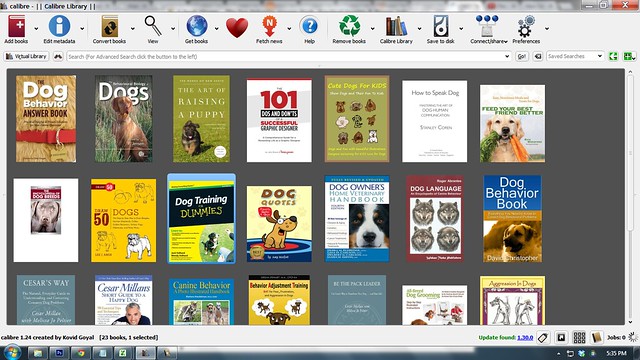Open the Saved Searches combo box
Screen dimensions: 640x360
(575, 56)
